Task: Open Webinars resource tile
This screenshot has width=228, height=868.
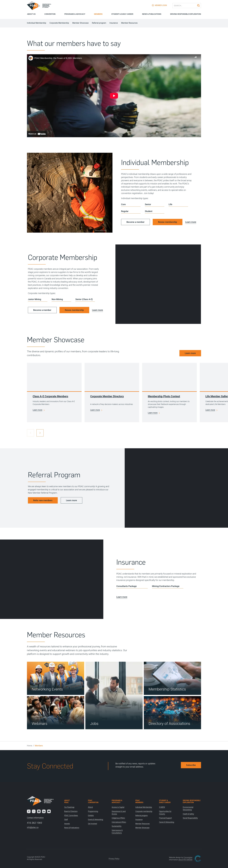Action: [55, 713]
